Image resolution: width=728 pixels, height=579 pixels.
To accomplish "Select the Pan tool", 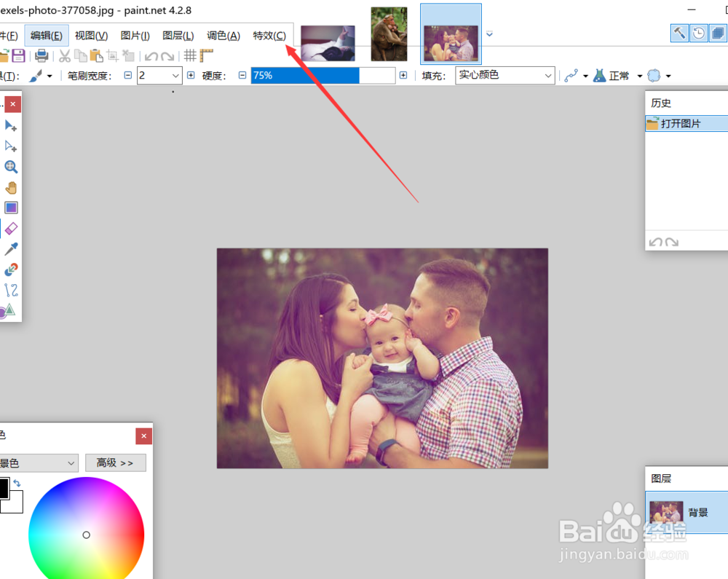I will coord(10,187).
